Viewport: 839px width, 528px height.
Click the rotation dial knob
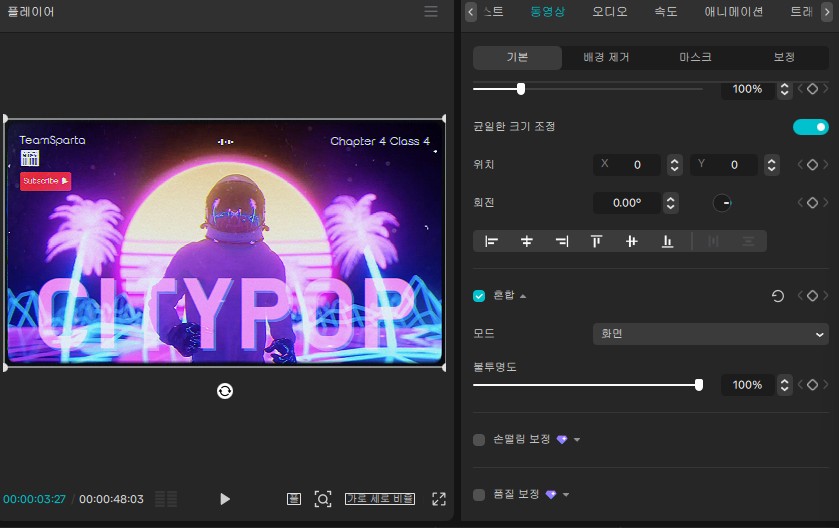coord(722,203)
